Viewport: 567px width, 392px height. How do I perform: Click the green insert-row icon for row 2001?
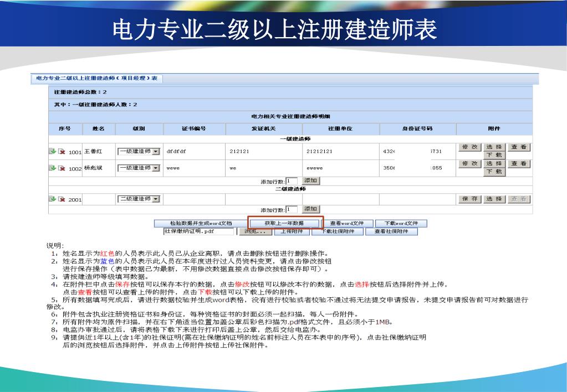53,199
